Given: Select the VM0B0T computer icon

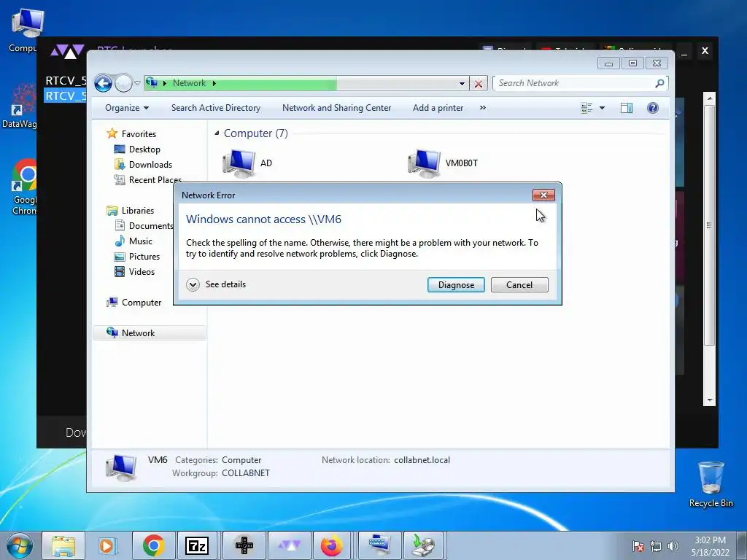Looking at the screenshot, I should pyautogui.click(x=424, y=163).
